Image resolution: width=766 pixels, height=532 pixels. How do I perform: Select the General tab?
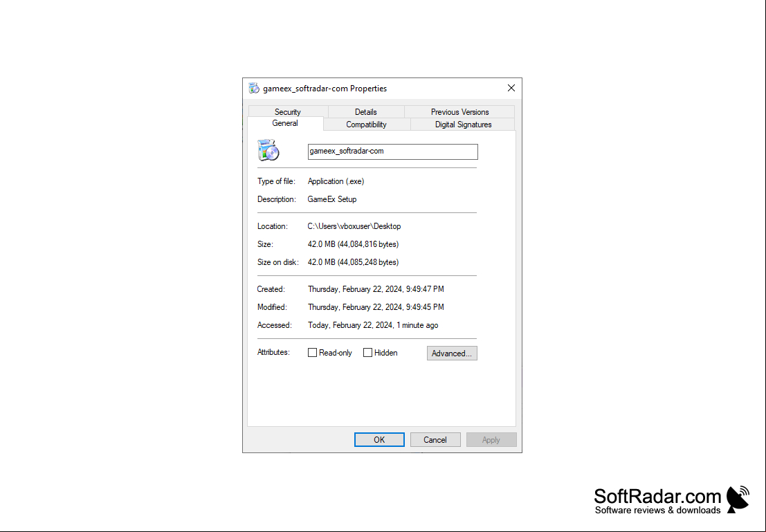[285, 124]
